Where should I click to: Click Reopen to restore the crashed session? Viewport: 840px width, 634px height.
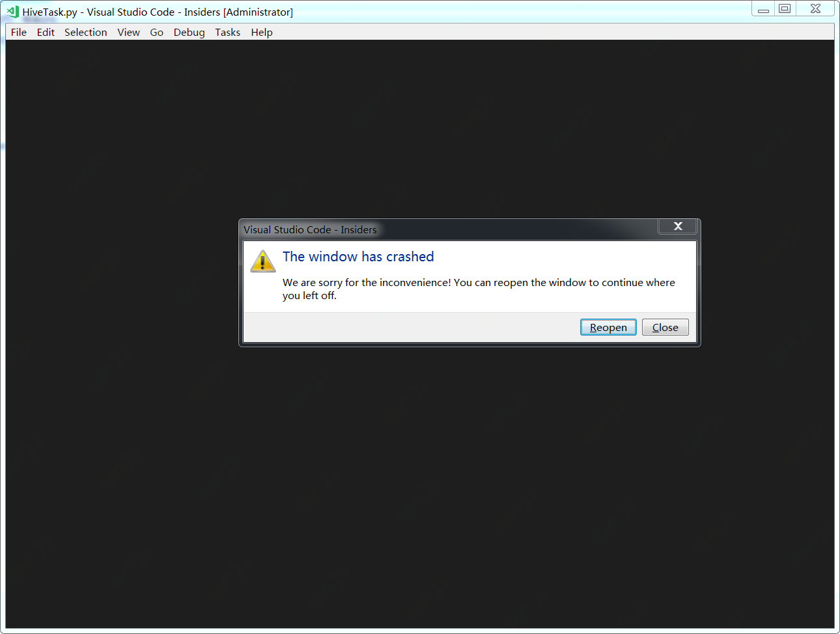[x=608, y=326]
